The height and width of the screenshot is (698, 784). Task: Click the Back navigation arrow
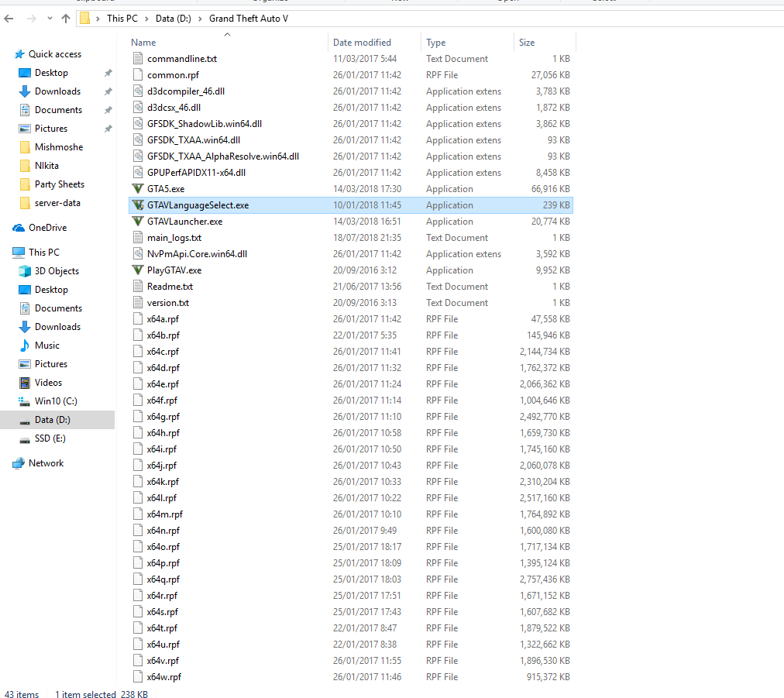(9, 18)
